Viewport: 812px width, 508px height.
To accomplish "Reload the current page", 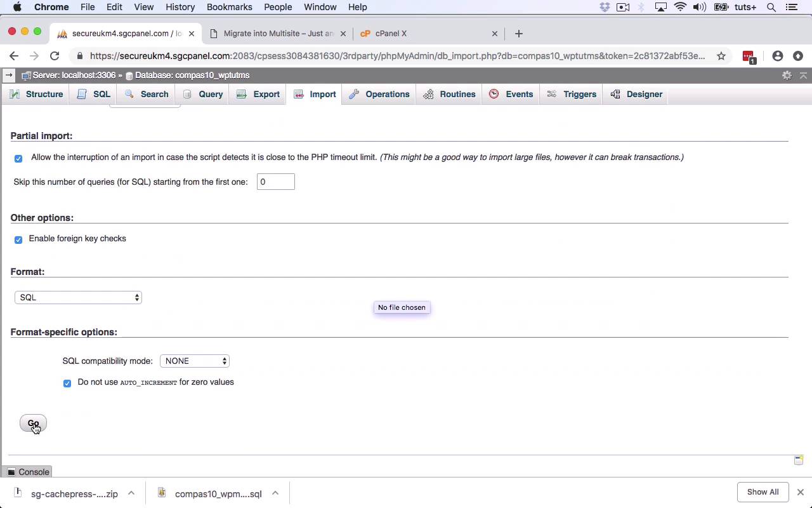I will (x=55, y=56).
